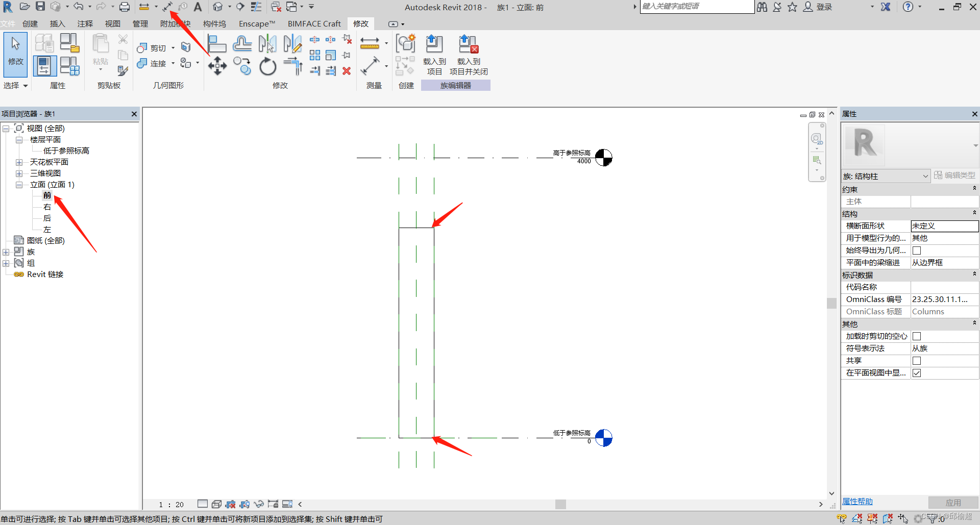Click the 属性帮助 link at bottom
Viewport: 980px width, 525px height.
[x=857, y=501]
